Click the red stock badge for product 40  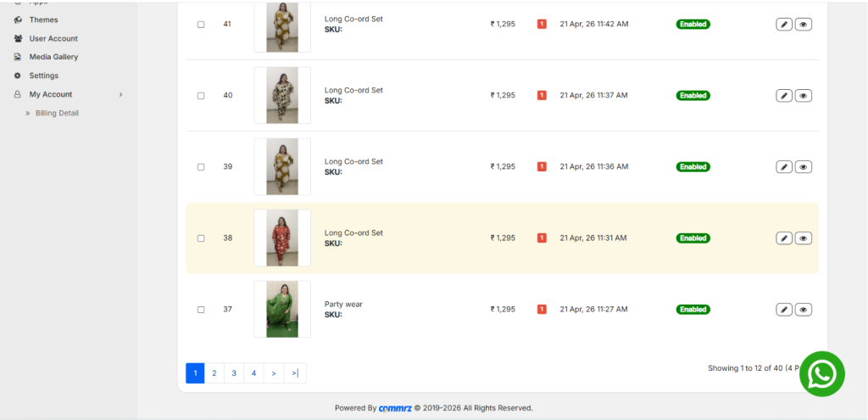pyautogui.click(x=542, y=95)
